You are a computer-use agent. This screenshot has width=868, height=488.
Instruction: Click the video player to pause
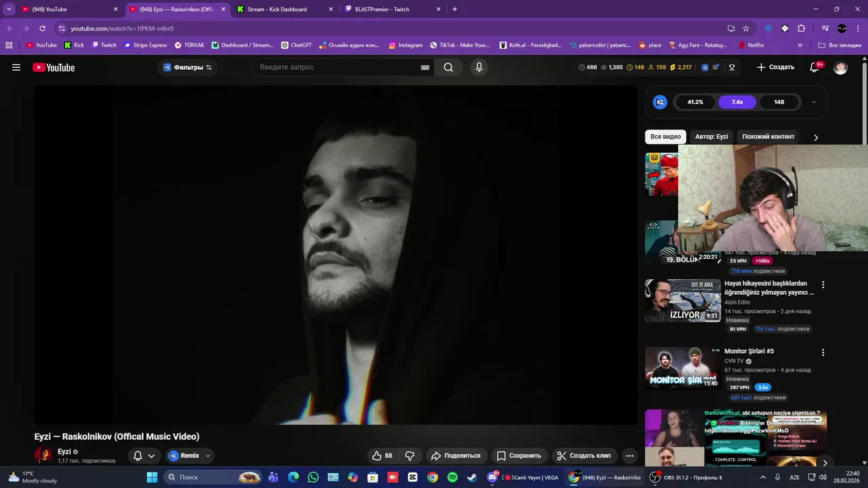point(336,255)
